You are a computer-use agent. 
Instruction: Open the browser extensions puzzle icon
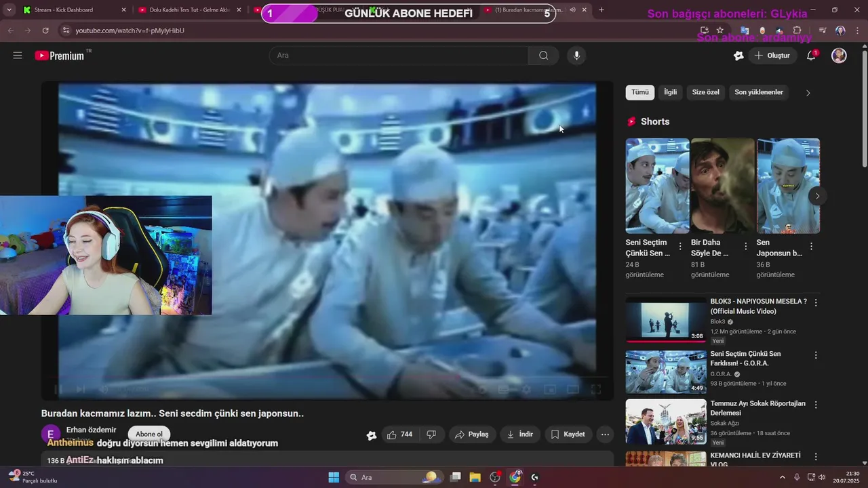[797, 30]
